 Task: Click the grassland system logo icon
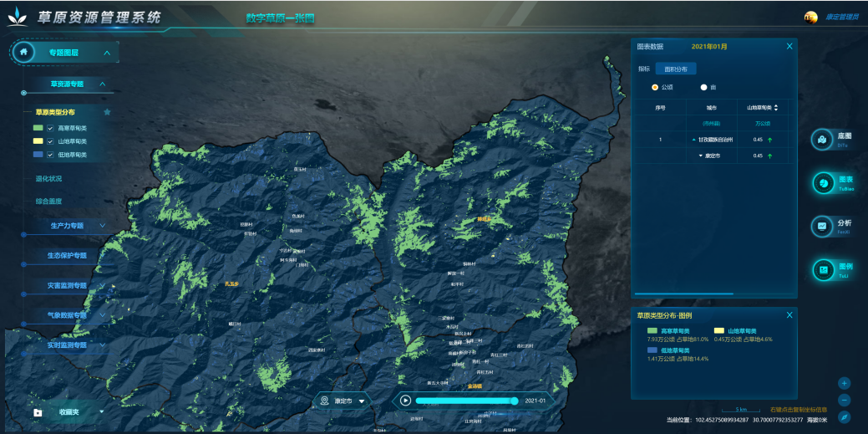pyautogui.click(x=18, y=18)
